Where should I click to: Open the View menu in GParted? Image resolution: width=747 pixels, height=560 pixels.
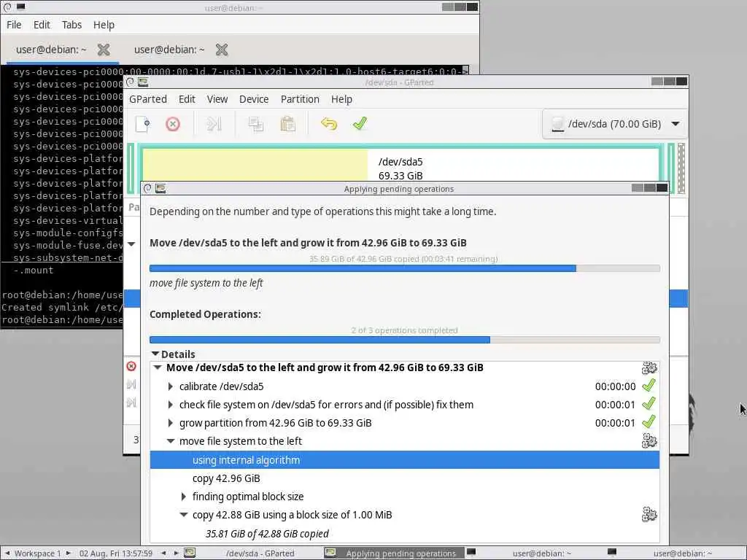[217, 99]
